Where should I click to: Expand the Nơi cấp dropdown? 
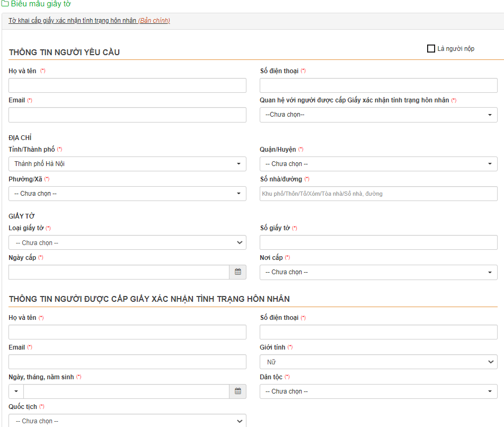tap(378, 272)
